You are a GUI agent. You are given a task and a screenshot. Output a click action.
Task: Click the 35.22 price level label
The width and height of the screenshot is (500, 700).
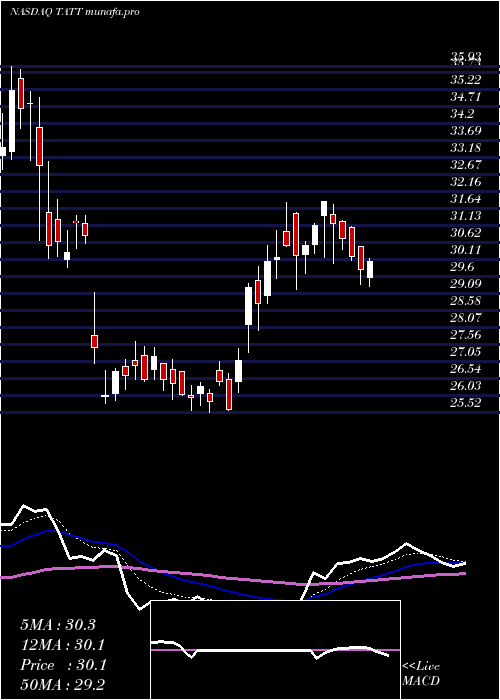pyautogui.click(x=466, y=79)
